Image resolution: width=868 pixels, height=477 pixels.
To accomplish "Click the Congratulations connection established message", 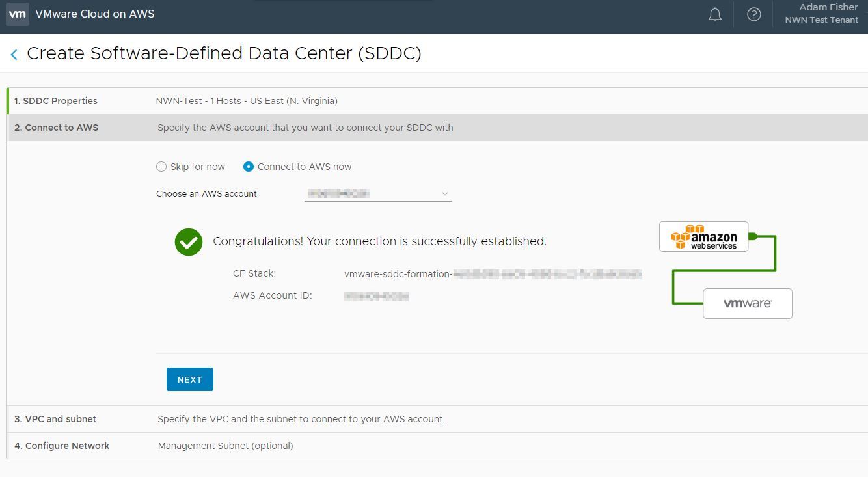I will pyautogui.click(x=379, y=241).
